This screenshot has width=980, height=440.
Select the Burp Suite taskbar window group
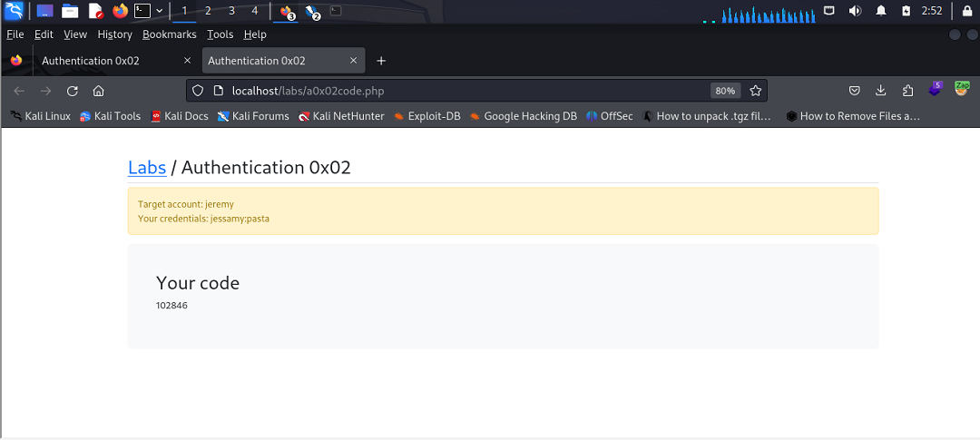(x=311, y=11)
